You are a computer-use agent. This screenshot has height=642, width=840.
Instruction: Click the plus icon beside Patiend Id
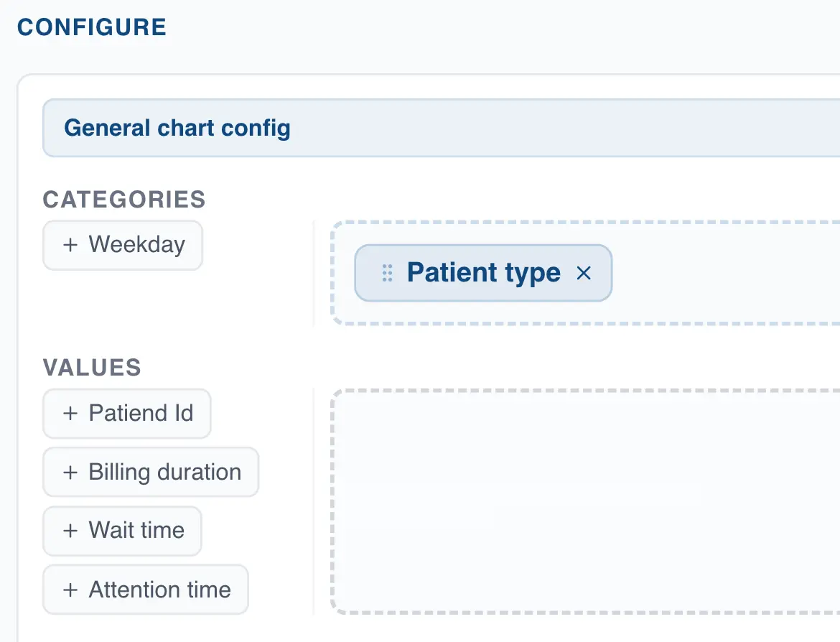point(70,414)
